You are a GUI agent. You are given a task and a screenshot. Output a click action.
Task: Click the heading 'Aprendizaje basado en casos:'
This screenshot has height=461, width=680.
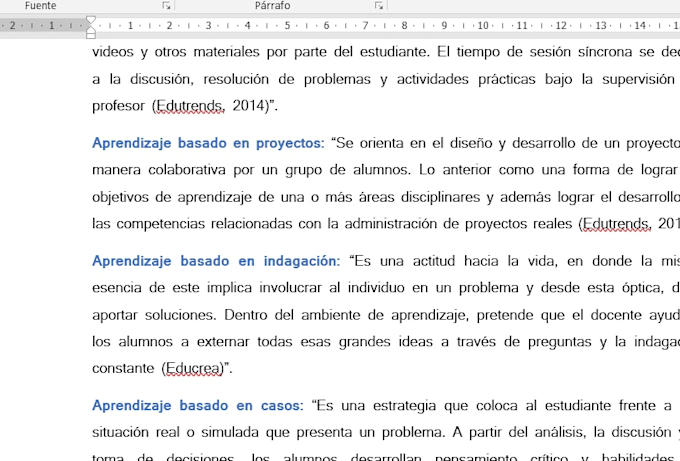coord(198,405)
